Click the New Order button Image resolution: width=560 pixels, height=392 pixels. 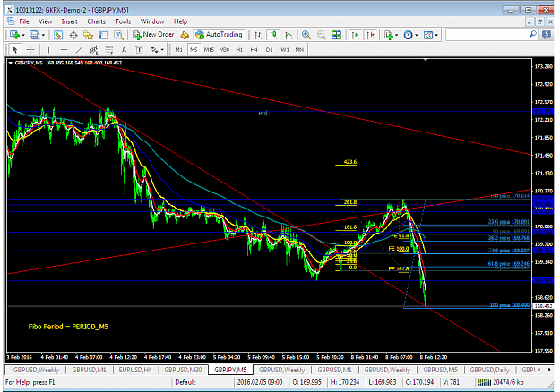(153, 35)
